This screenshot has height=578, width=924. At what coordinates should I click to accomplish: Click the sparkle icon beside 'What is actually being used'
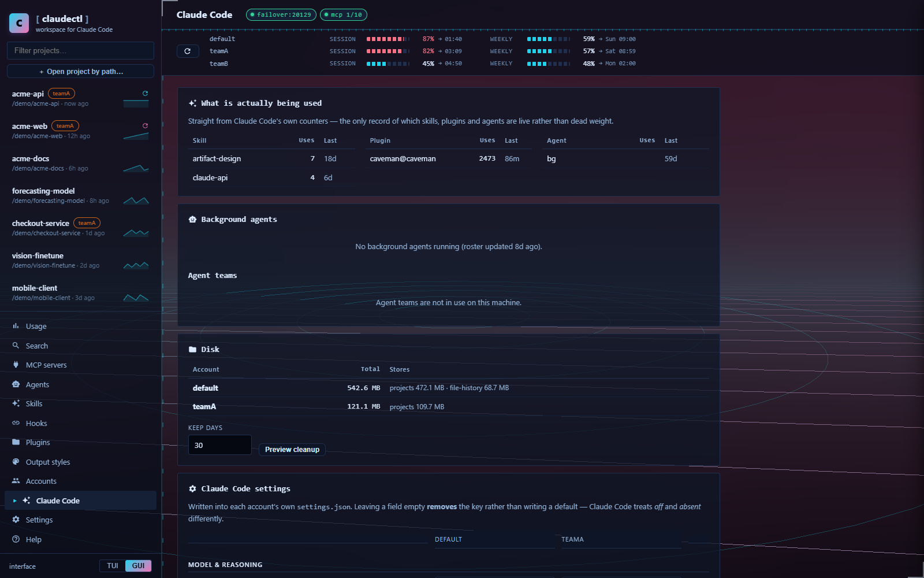click(x=192, y=103)
